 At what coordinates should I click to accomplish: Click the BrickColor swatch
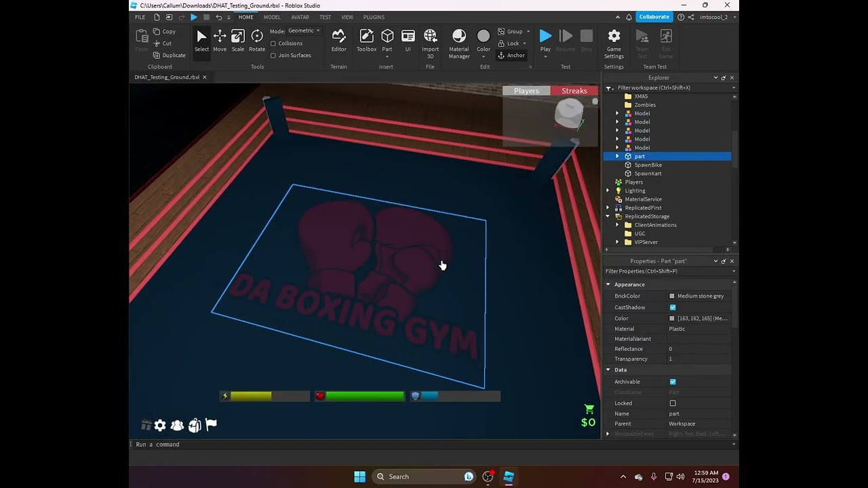point(672,296)
